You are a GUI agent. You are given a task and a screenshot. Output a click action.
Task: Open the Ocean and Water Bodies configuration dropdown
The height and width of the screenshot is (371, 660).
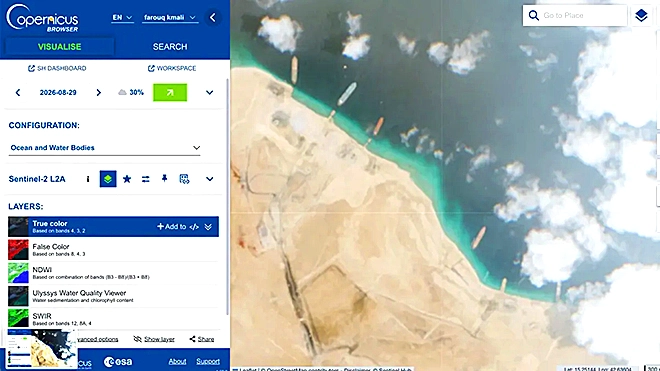(104, 148)
